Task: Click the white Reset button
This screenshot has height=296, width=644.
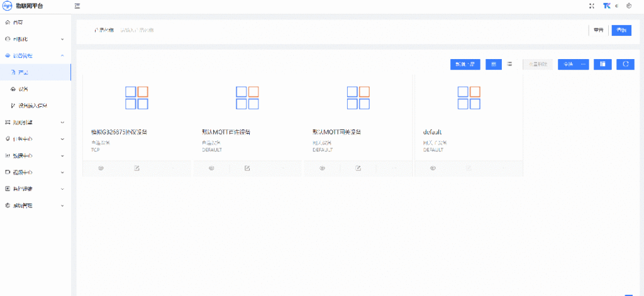Action: click(x=599, y=30)
